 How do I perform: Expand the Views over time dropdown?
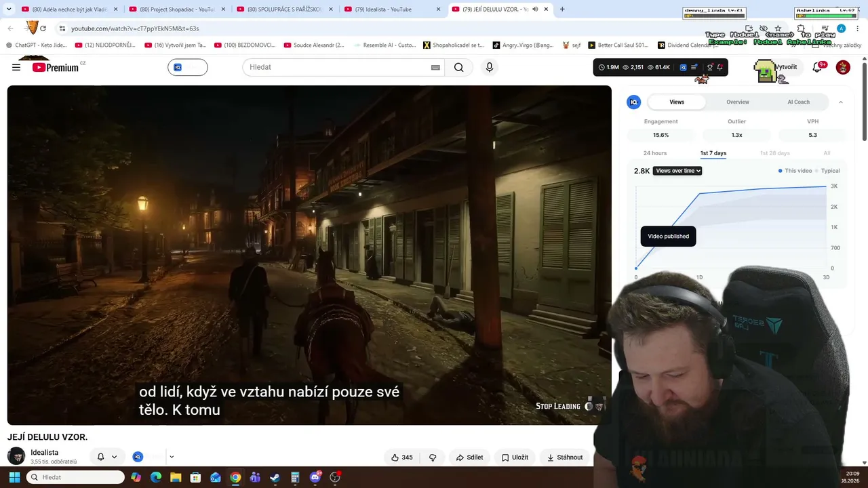pyautogui.click(x=677, y=171)
